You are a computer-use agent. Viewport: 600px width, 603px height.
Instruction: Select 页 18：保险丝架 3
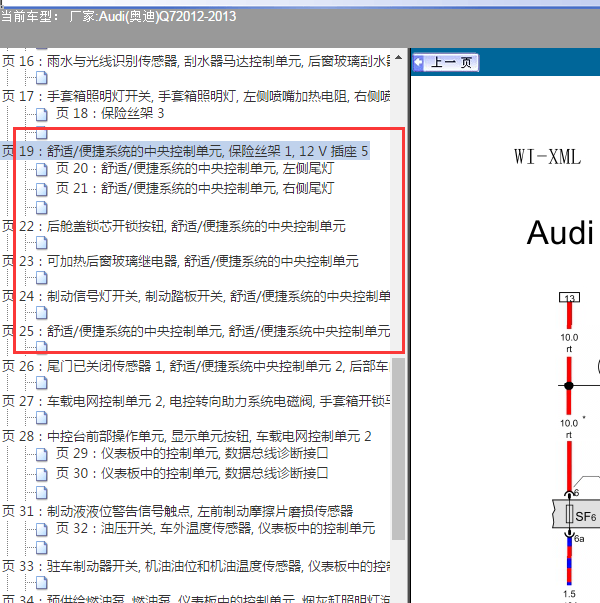click(x=110, y=113)
